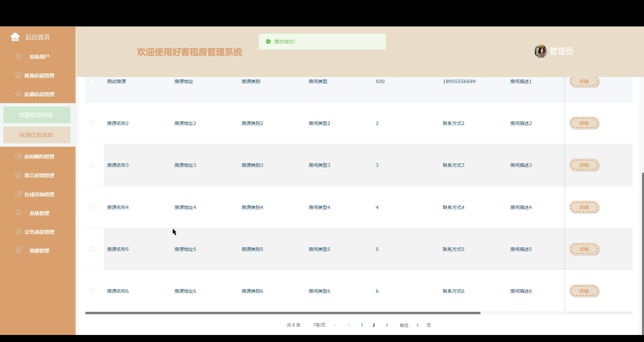
Task: Click 房源类别6 cell
Action: click(252, 291)
